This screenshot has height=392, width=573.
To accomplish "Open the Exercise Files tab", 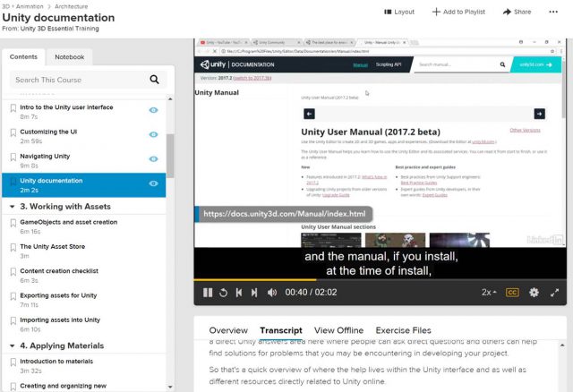I will point(404,330).
